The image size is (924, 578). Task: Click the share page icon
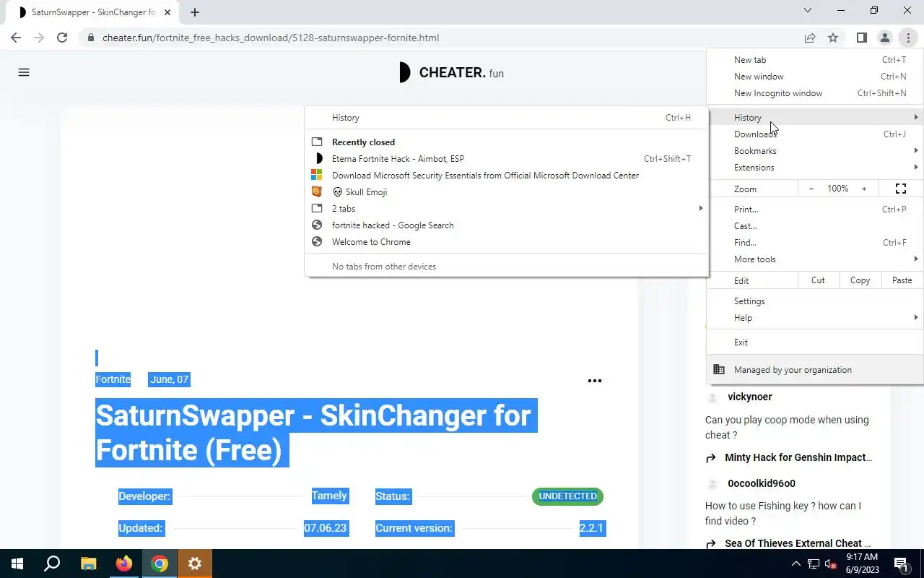click(x=810, y=38)
